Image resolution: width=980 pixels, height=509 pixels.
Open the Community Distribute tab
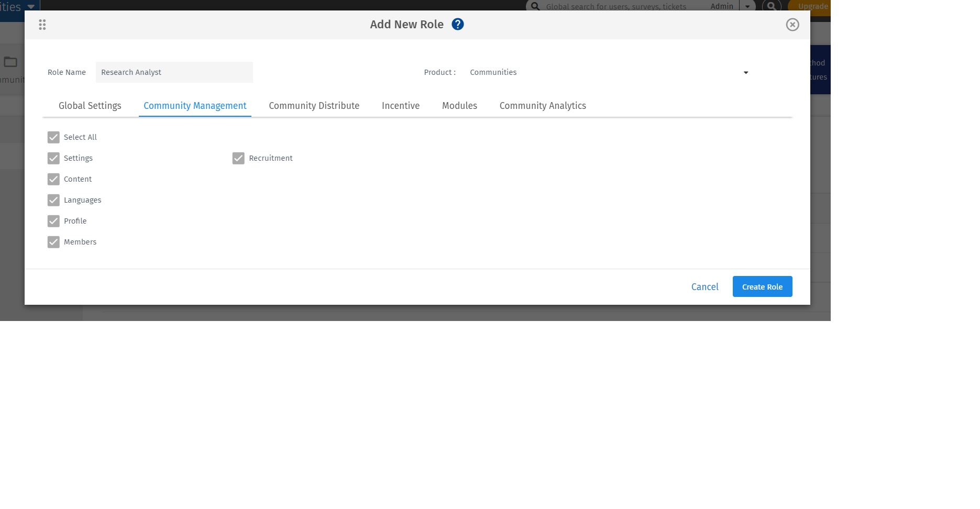tap(314, 106)
